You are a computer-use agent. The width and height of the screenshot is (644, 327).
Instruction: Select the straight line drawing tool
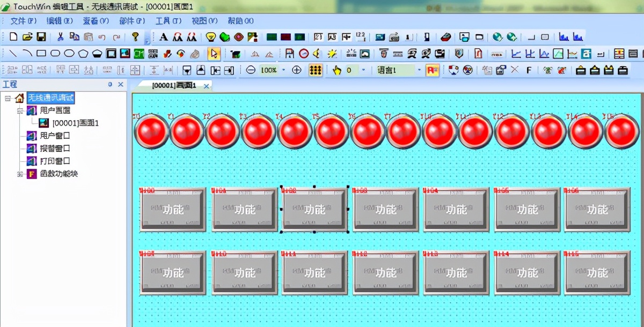(13, 54)
